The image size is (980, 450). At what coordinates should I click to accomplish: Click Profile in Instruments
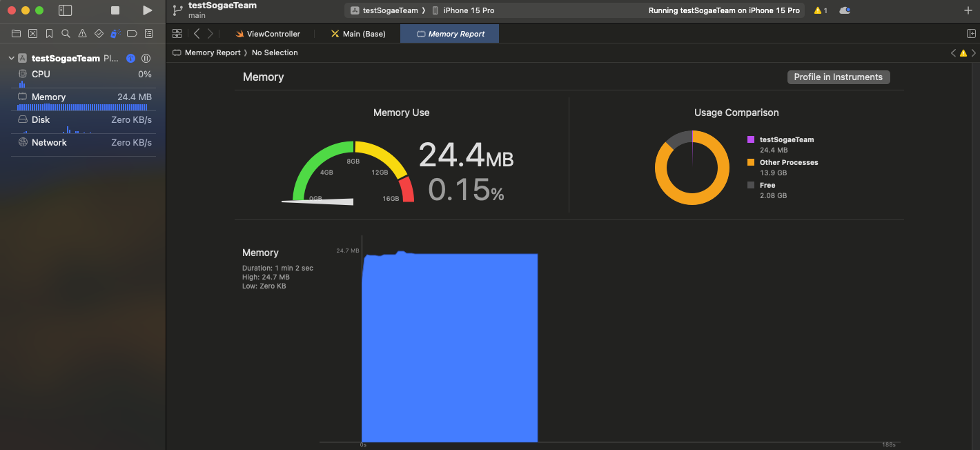pyautogui.click(x=839, y=77)
